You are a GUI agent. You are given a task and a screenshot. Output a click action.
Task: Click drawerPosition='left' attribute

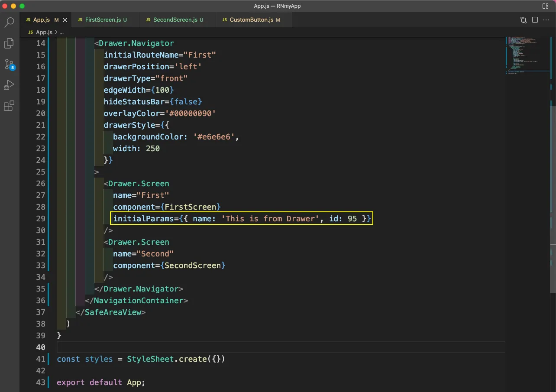(x=153, y=67)
